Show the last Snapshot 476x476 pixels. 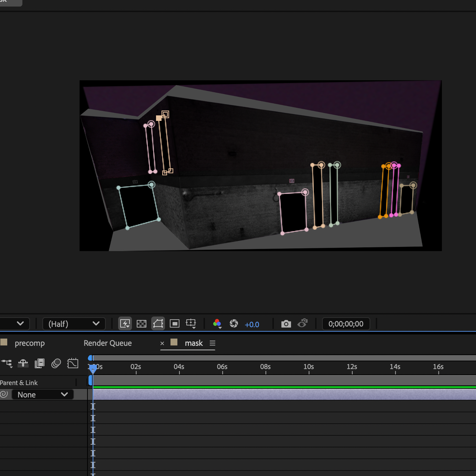302,323
